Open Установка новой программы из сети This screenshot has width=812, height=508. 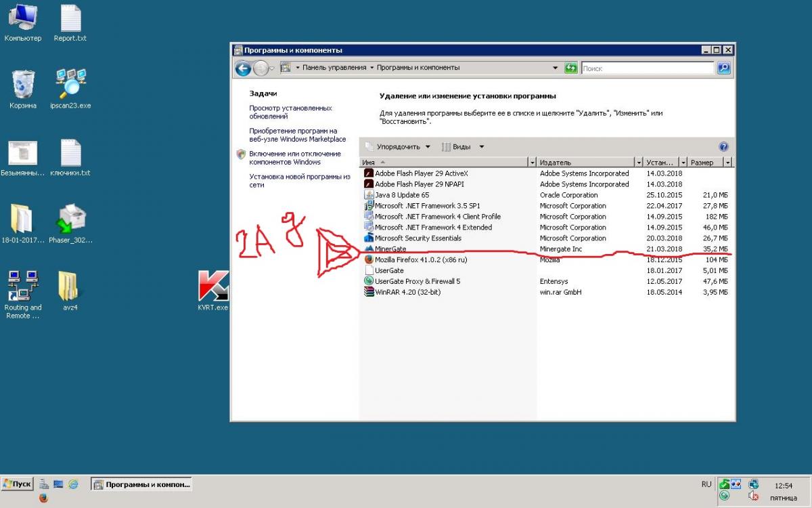click(300, 180)
